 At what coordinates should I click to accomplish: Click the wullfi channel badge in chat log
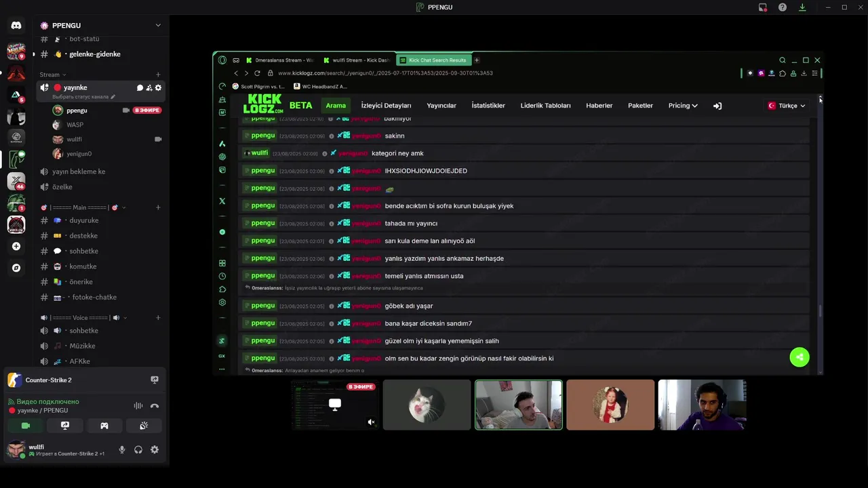tap(256, 153)
